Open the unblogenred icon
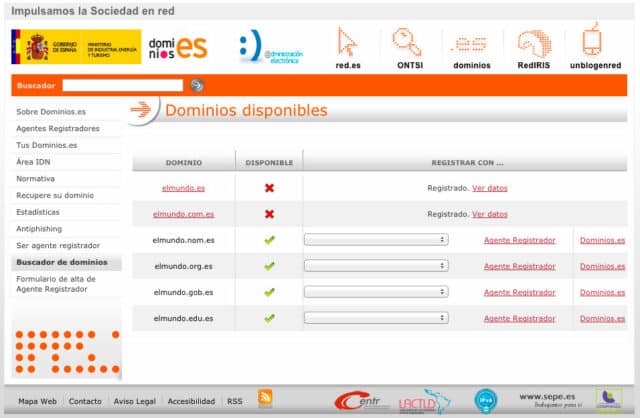The height and width of the screenshot is (418, 640). [x=592, y=40]
